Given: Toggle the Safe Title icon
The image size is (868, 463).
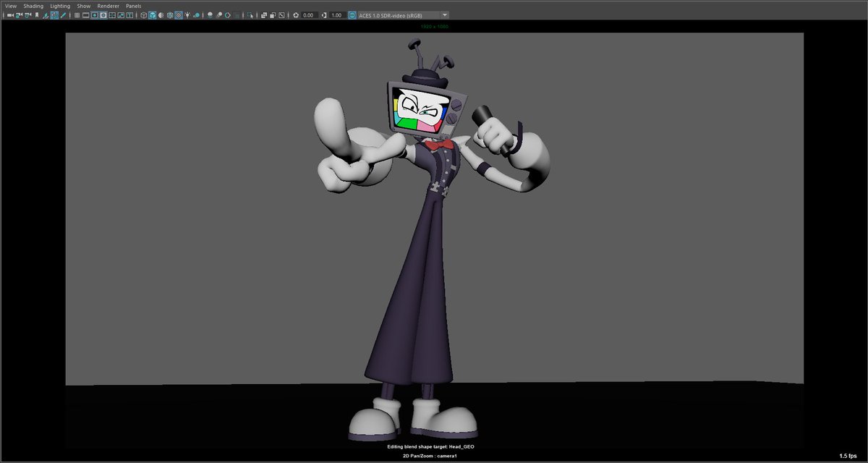Looking at the screenshot, I should pyautogui.click(x=129, y=15).
